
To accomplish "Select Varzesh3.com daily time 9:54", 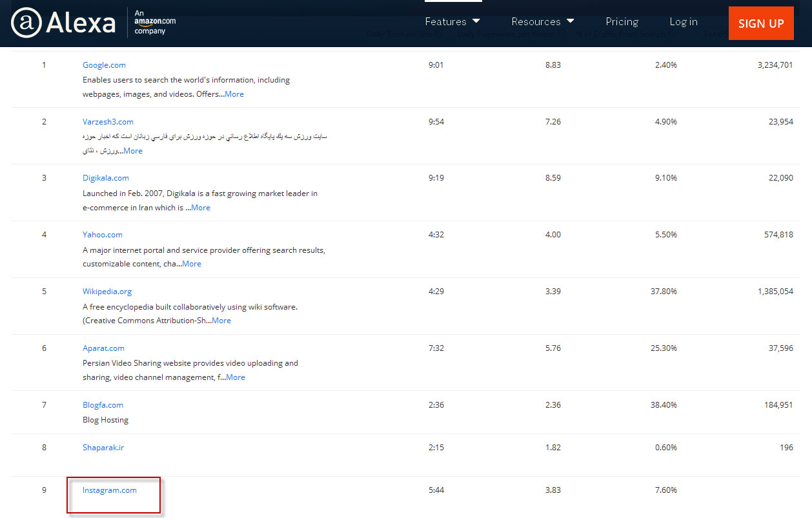I will tap(436, 122).
